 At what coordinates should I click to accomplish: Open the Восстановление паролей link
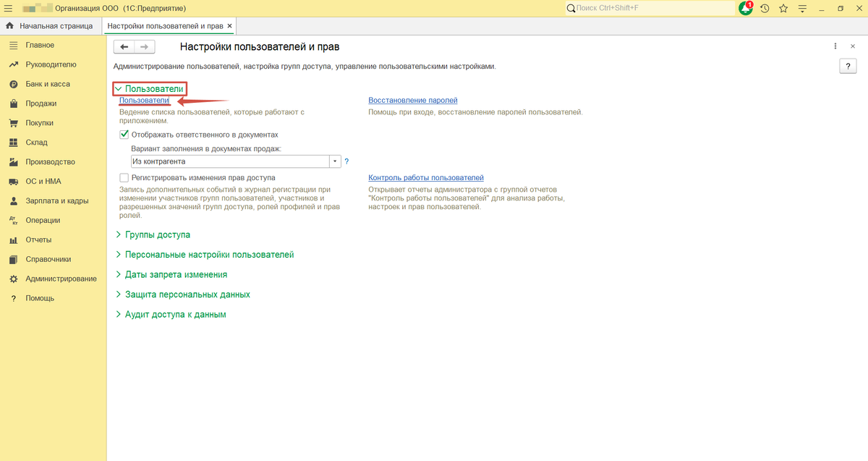tap(413, 101)
